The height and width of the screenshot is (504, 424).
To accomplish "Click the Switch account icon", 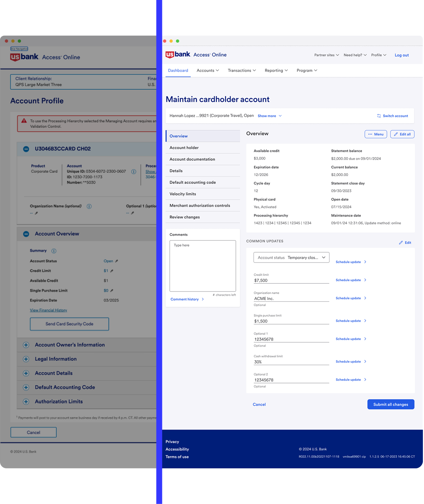I will click(x=379, y=116).
